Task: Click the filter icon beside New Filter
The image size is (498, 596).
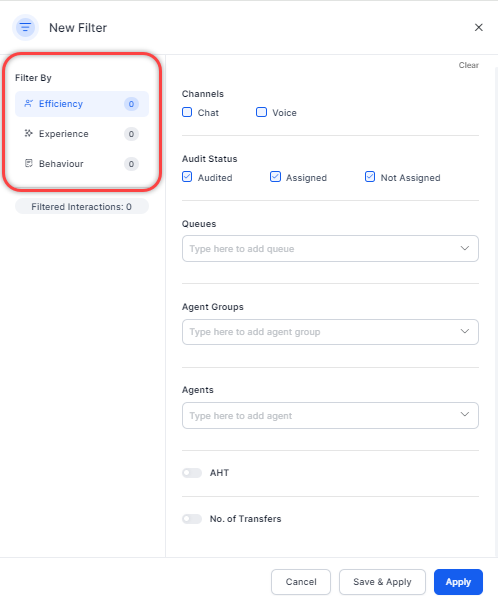Action: [25, 27]
